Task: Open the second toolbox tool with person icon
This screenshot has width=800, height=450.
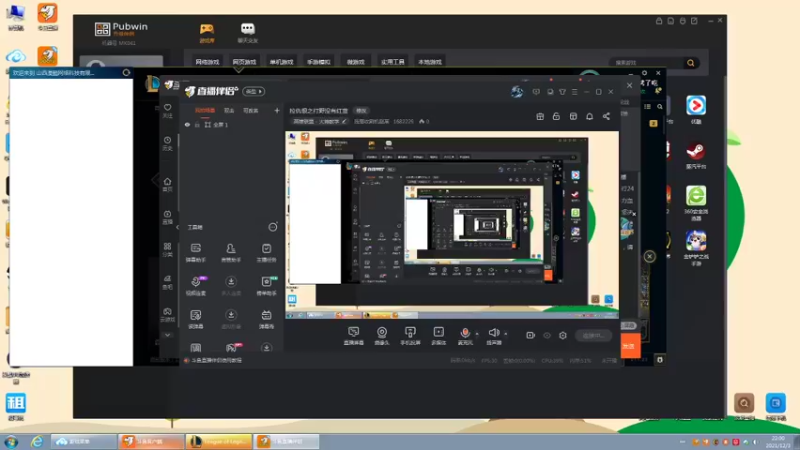Action: coord(231,253)
